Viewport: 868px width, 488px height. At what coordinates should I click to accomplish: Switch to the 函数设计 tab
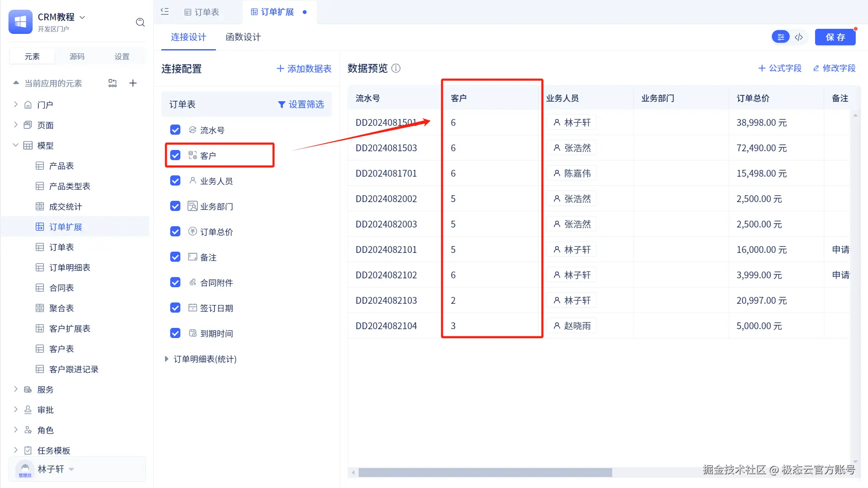tap(243, 37)
